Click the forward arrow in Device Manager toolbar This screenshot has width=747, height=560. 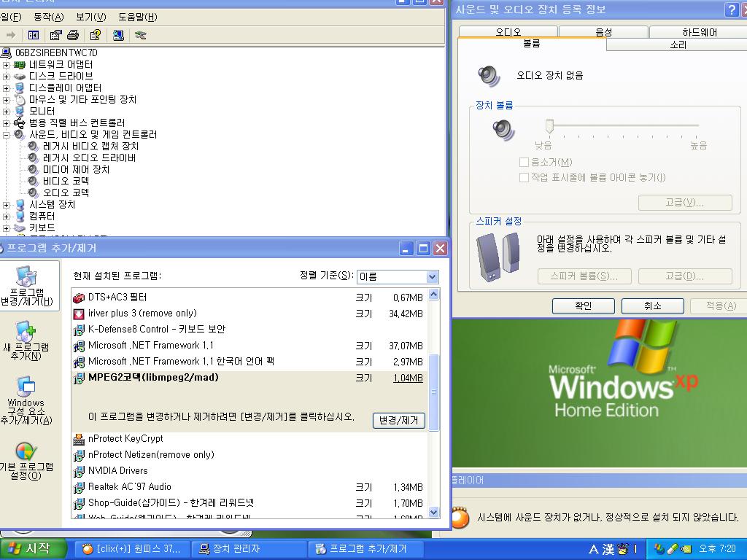[11, 35]
